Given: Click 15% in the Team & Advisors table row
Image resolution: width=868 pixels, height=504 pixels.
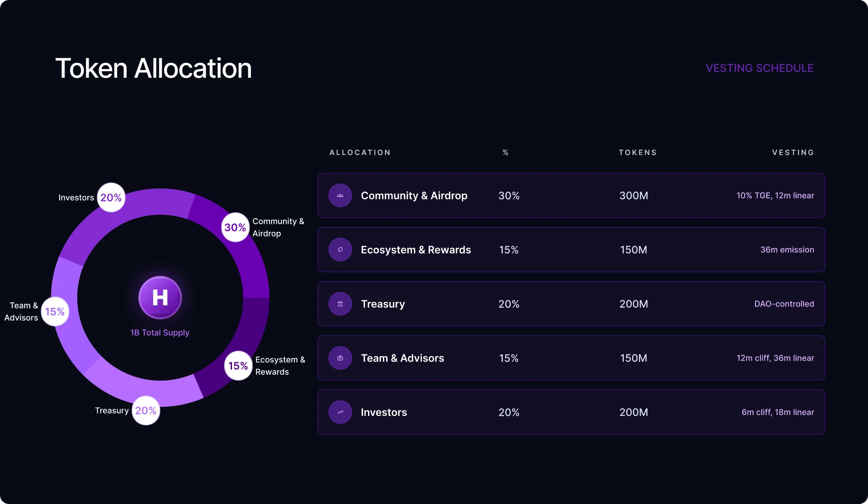Looking at the screenshot, I should coord(509,358).
